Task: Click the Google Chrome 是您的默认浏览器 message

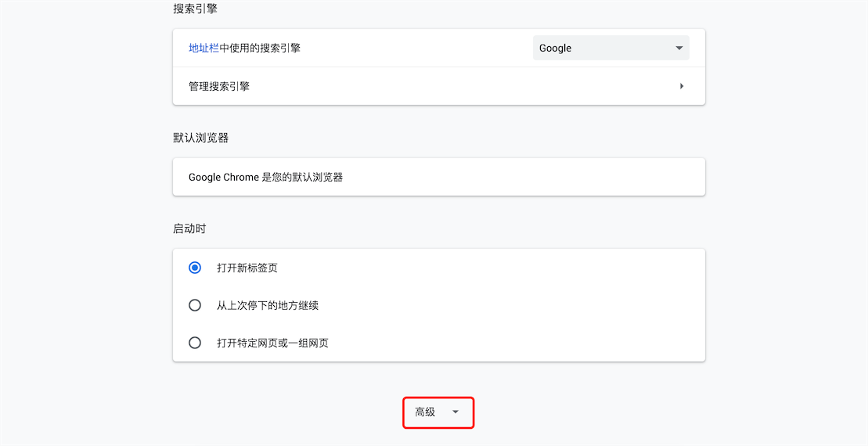Action: [265, 177]
